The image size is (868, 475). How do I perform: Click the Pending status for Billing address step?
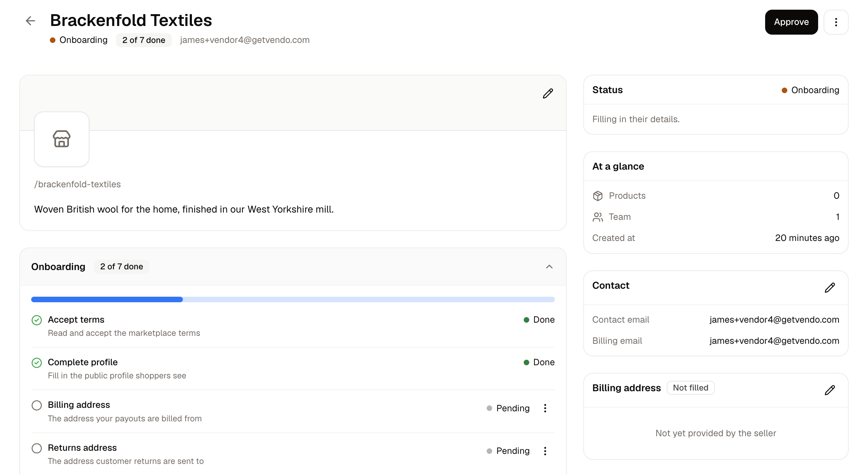508,408
